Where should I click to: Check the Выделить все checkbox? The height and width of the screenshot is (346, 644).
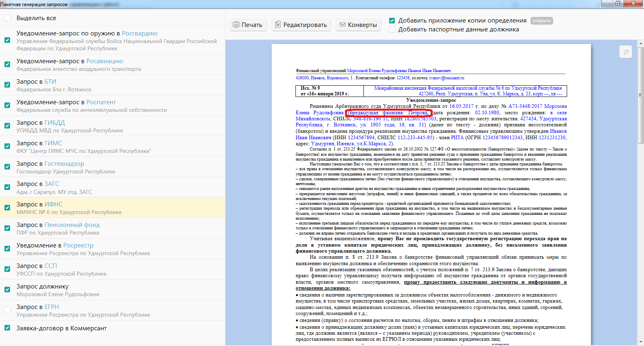7,18
